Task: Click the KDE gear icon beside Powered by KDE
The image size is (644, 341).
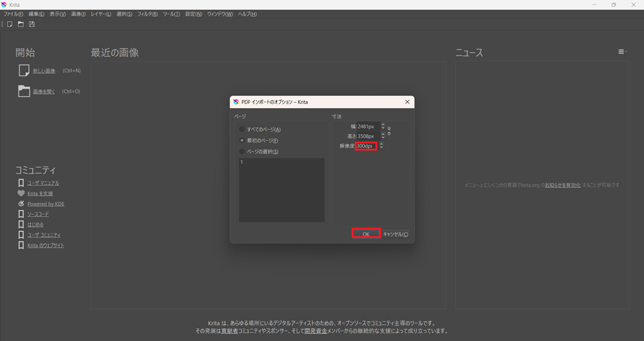Action: point(21,203)
